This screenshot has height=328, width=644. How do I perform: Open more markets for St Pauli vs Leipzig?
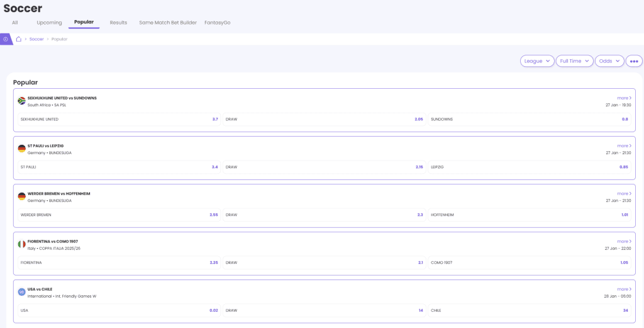[624, 145]
